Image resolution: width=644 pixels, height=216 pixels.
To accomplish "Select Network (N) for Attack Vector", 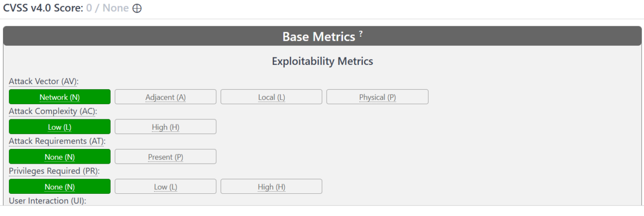I will [x=60, y=97].
